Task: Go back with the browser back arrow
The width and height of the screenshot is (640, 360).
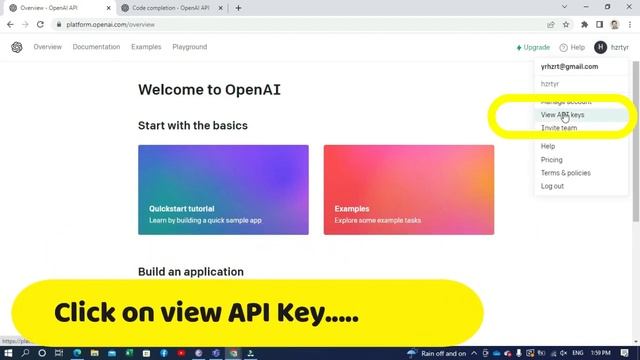Action: pyautogui.click(x=10, y=24)
